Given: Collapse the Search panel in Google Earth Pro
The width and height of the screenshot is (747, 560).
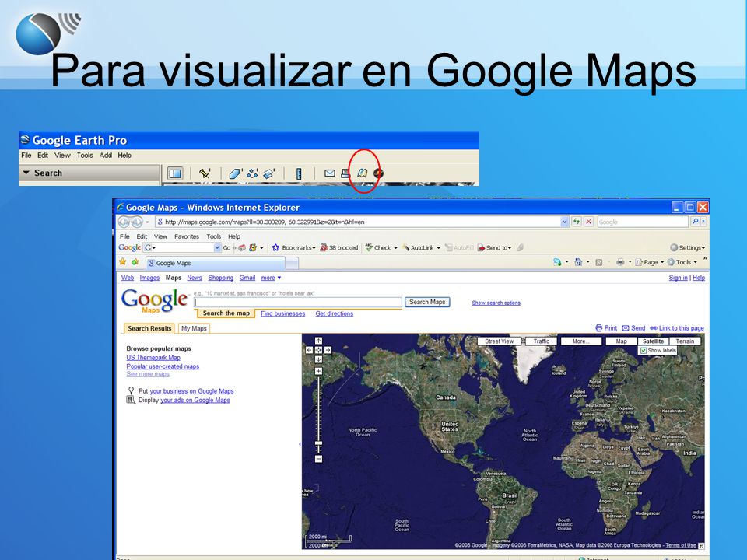Looking at the screenshot, I should tap(26, 173).
